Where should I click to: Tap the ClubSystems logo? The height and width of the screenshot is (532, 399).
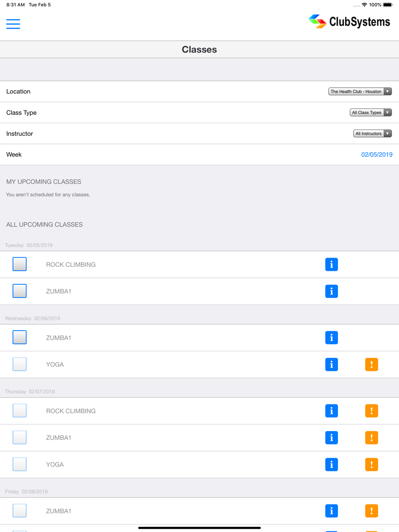pos(350,22)
